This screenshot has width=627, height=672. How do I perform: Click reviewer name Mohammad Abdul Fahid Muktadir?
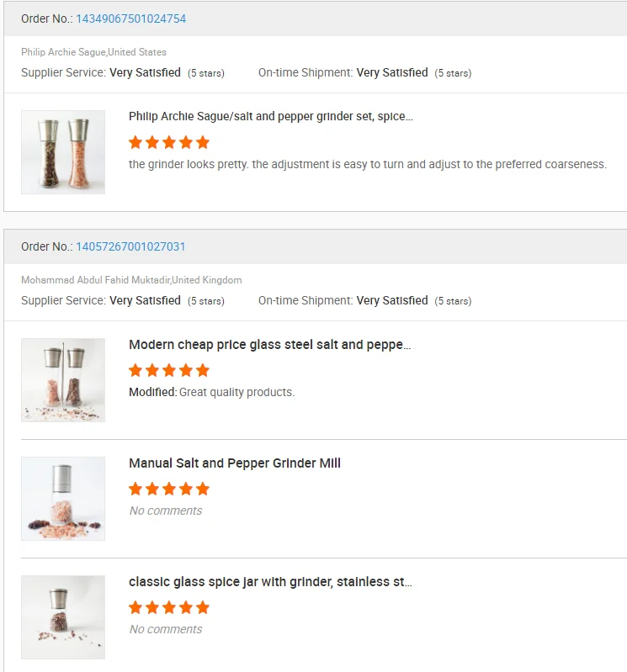(131, 280)
